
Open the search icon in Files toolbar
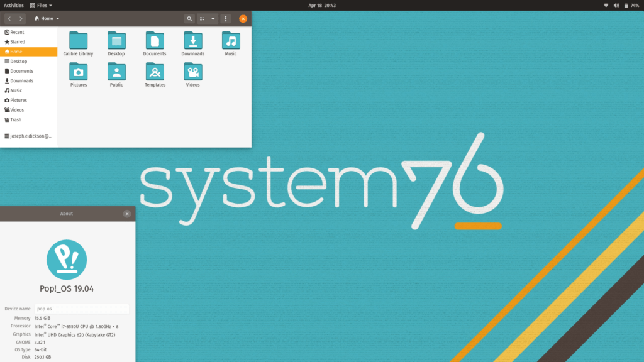point(189,18)
